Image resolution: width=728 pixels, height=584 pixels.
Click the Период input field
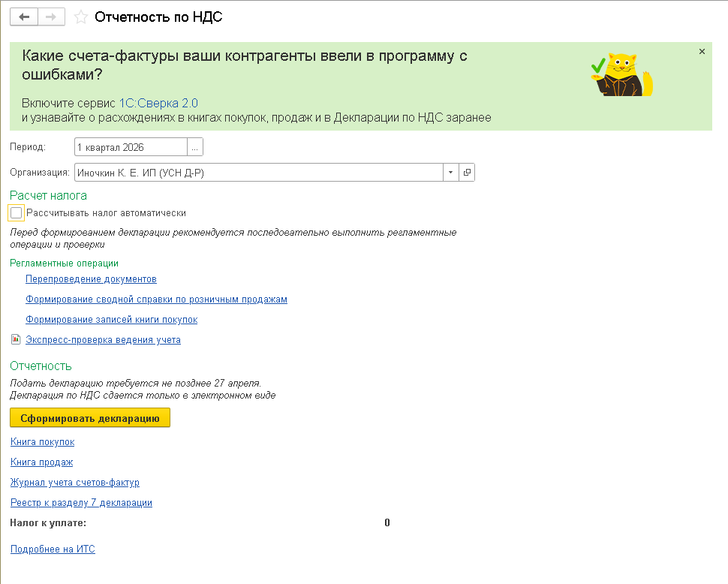(131, 147)
